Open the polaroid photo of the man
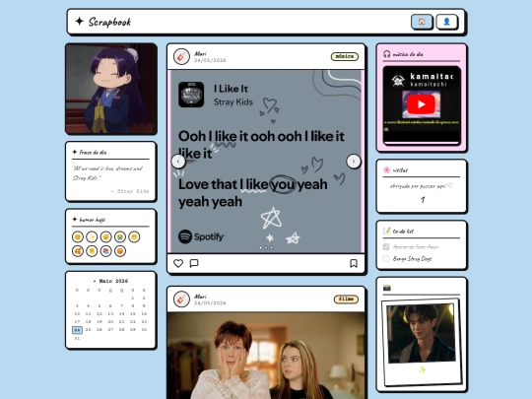Viewport: 532px width, 399px height. point(421,333)
